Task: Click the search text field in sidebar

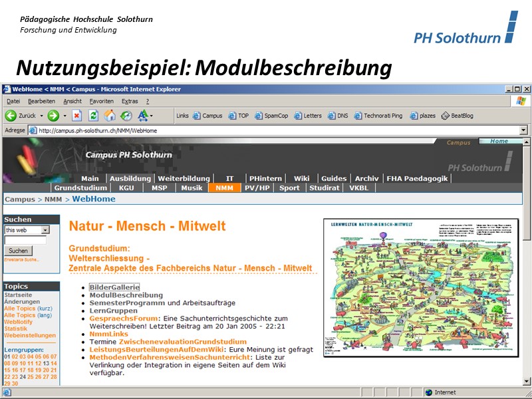Action: click(25, 239)
